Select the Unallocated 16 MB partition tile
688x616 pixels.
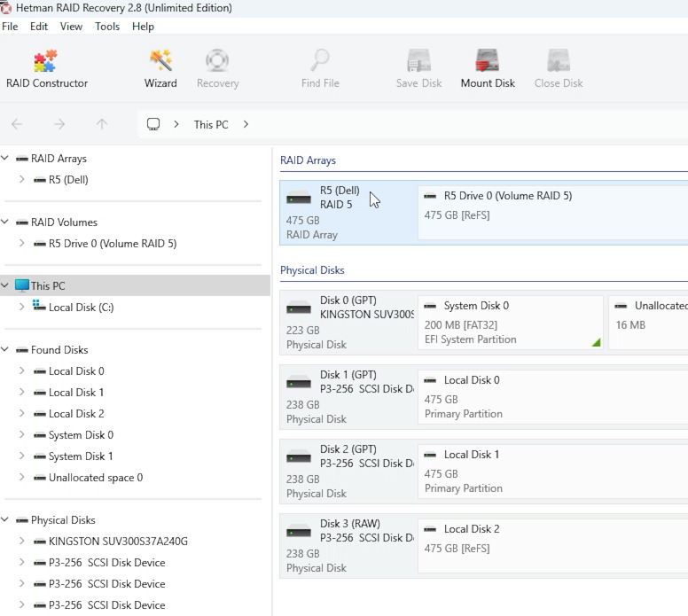pos(648,323)
